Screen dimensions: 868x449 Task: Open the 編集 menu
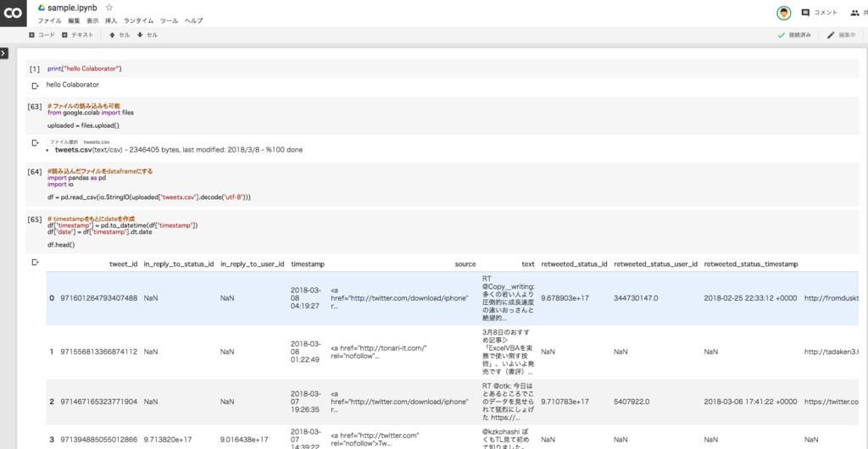(74, 21)
